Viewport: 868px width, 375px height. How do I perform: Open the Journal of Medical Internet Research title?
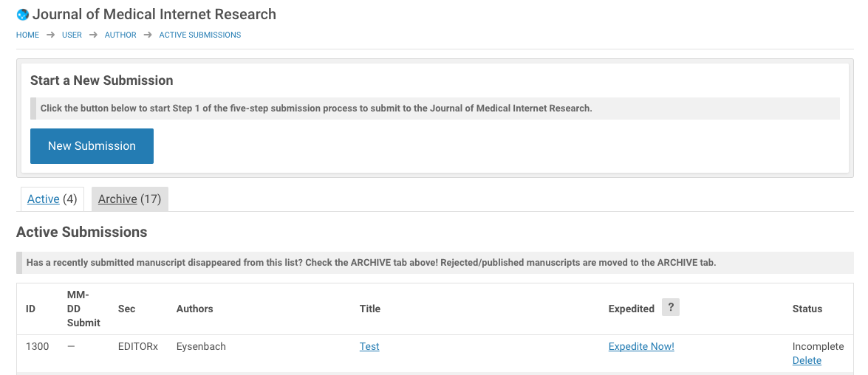coord(154,14)
